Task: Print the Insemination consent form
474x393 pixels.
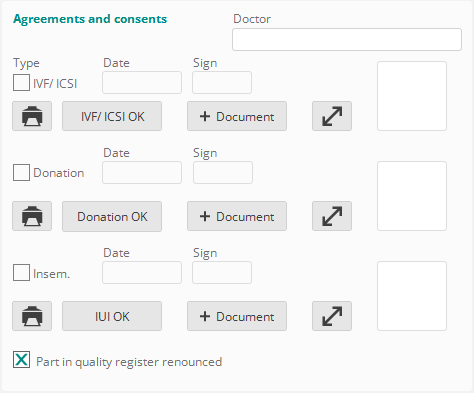Action: pos(32,316)
